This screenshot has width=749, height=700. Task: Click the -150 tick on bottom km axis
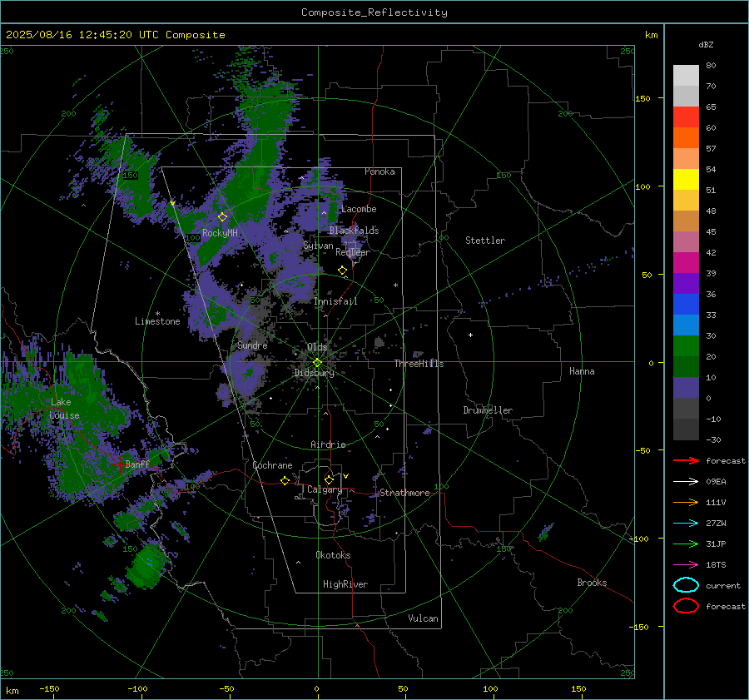tap(49, 688)
